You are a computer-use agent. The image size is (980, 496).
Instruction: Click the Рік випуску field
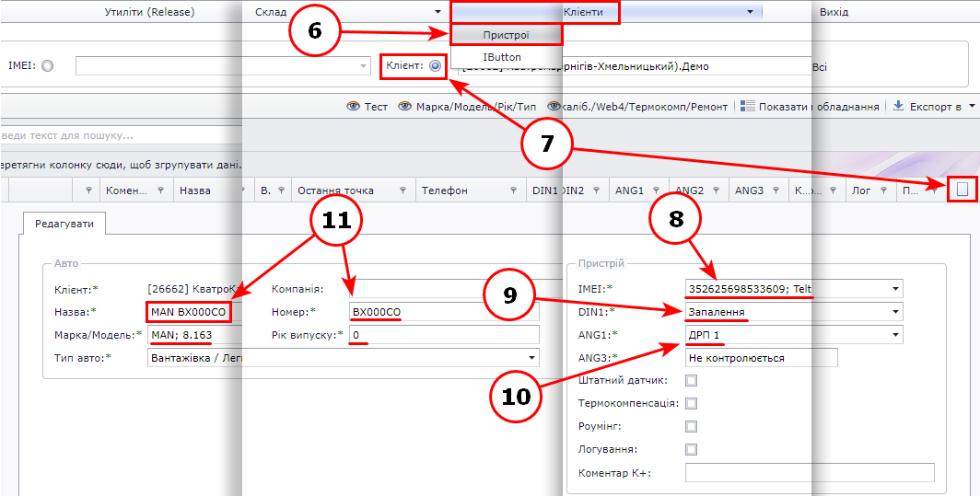[x=444, y=335]
